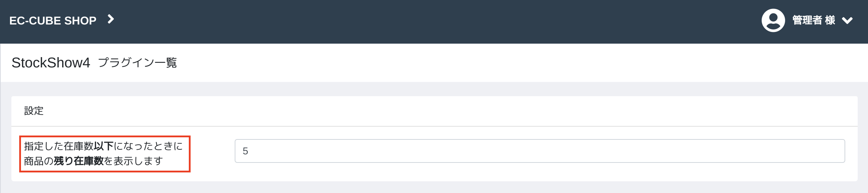Click the プラグイン一覧 subtitle text
The image size is (868, 193).
[137, 63]
